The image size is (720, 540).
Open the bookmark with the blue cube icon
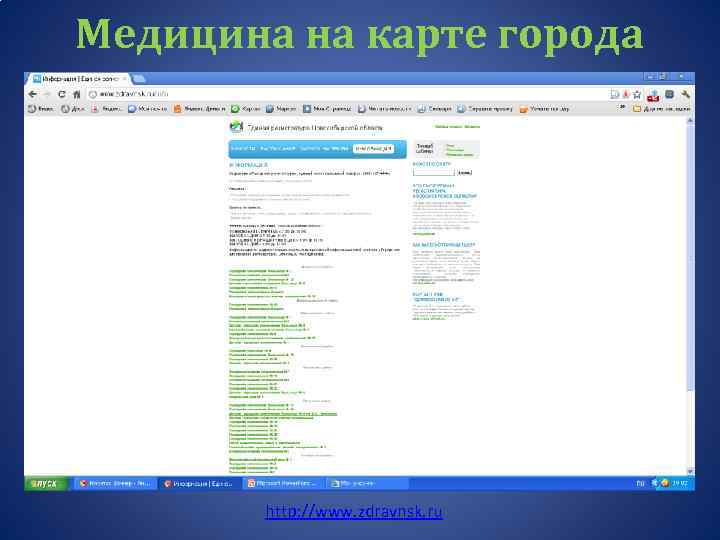(281, 109)
